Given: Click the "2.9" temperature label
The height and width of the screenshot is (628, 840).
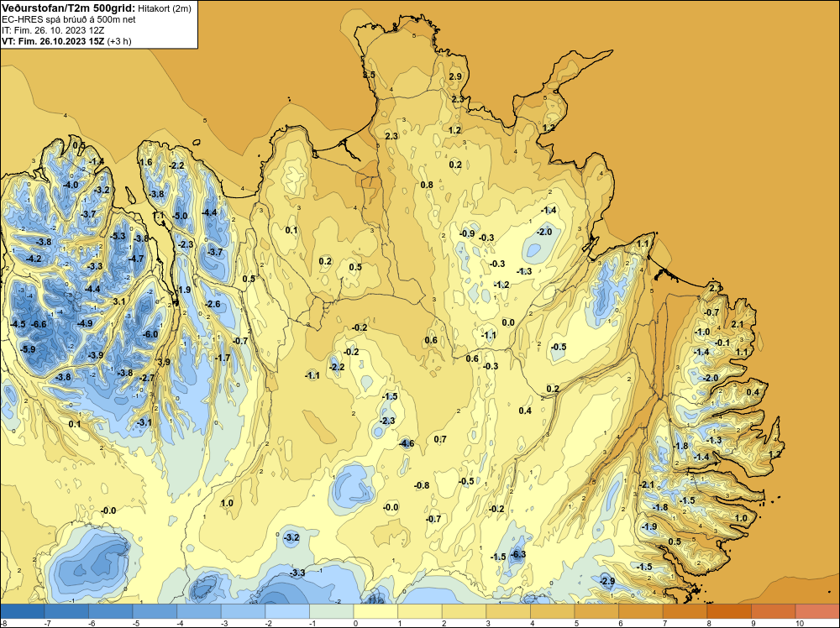Looking at the screenshot, I should (x=455, y=76).
